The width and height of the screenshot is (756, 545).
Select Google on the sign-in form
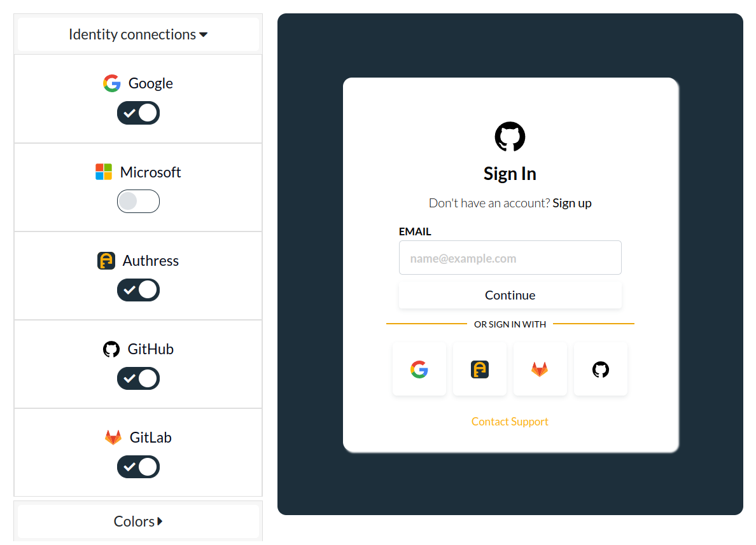pyautogui.click(x=419, y=369)
